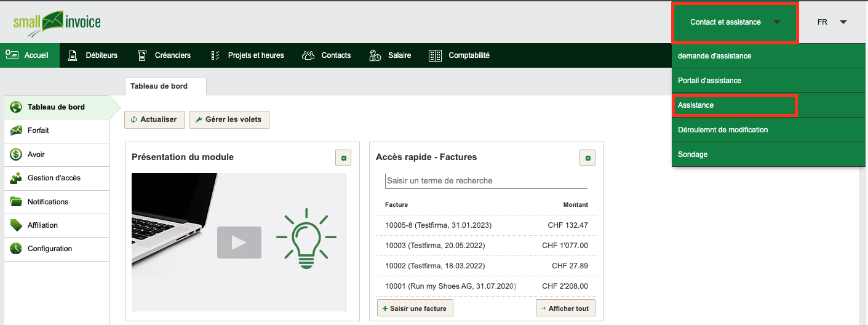
Task: Open invoice 10001 (Run my Shoes AG)
Action: click(x=450, y=286)
